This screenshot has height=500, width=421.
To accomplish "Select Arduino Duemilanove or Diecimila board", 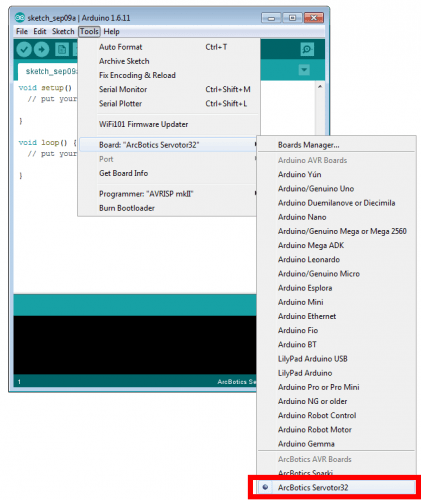I will (x=337, y=203).
